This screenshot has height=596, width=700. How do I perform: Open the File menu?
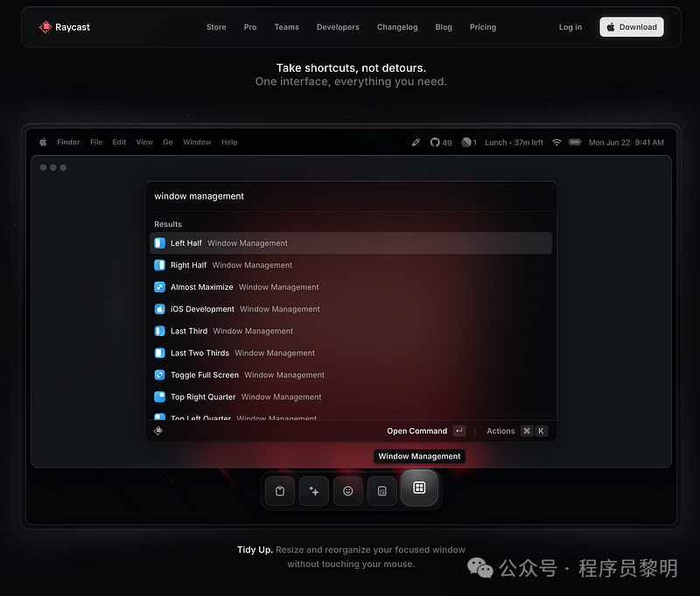(96, 142)
